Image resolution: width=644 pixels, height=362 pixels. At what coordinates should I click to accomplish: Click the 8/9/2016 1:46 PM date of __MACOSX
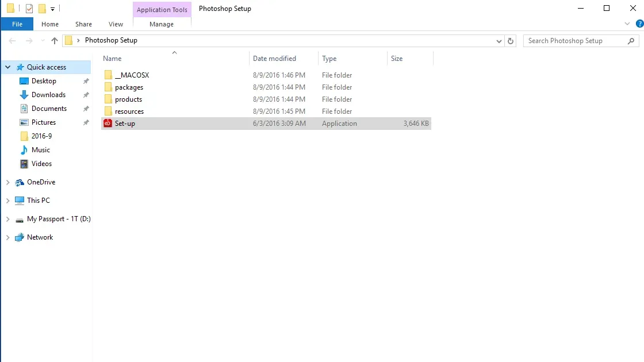(x=279, y=75)
